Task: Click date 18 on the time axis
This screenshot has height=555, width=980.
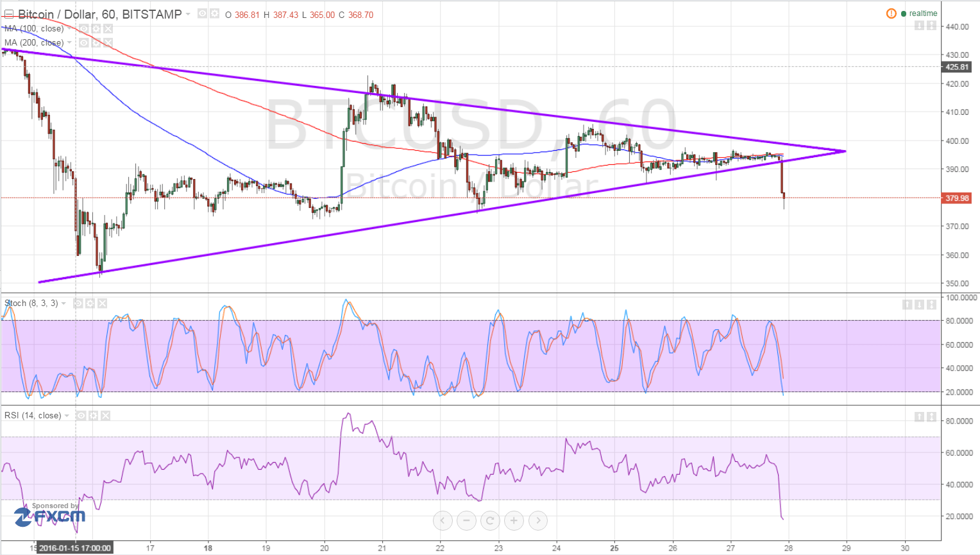Action: [x=208, y=548]
